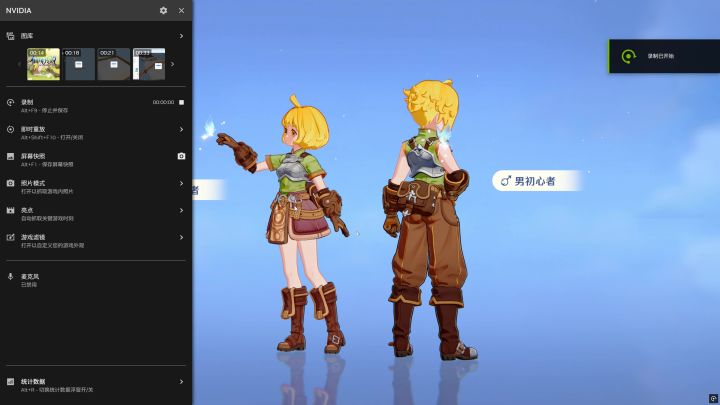Click the statistics (统计数据) row label
Viewport: 720px width, 405px height.
[33, 382]
